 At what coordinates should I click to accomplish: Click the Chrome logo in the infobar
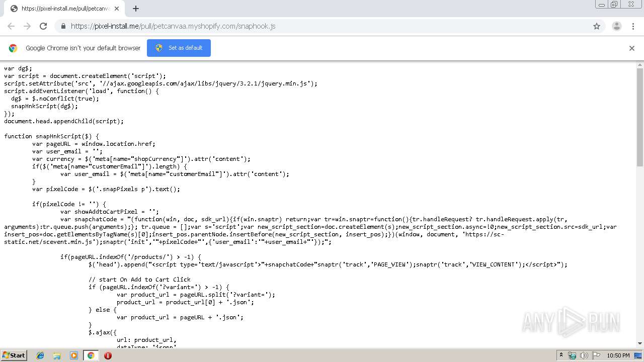[x=13, y=48]
